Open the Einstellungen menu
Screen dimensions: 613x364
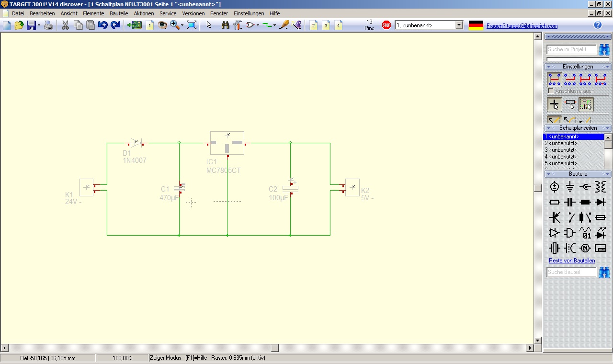coord(249,13)
